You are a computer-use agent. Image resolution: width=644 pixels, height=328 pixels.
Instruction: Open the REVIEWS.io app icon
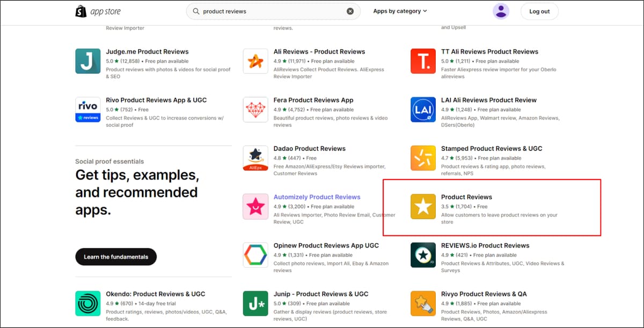423,255
